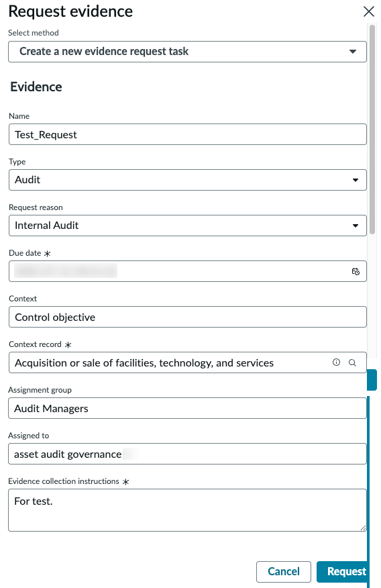Click the Evidence collection instructions textarea

point(187,510)
